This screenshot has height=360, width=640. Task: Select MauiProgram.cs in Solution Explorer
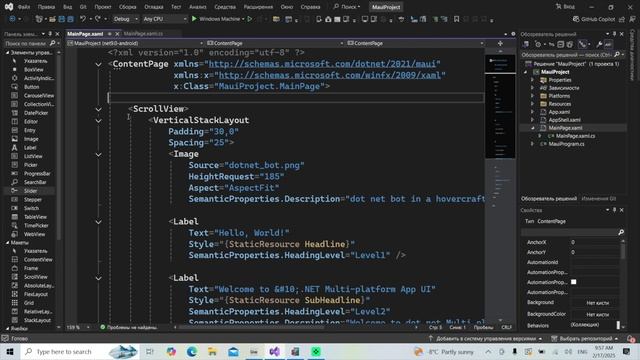click(566, 144)
